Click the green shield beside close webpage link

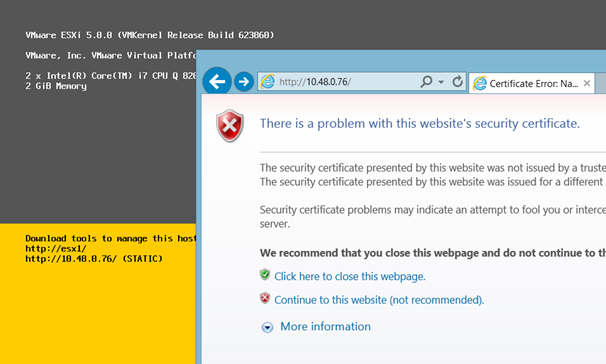[265, 275]
